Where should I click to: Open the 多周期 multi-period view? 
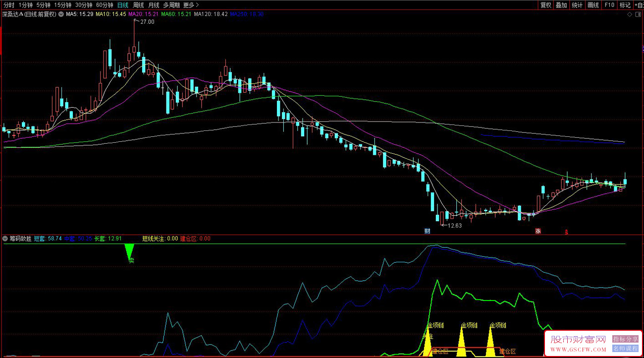click(171, 5)
